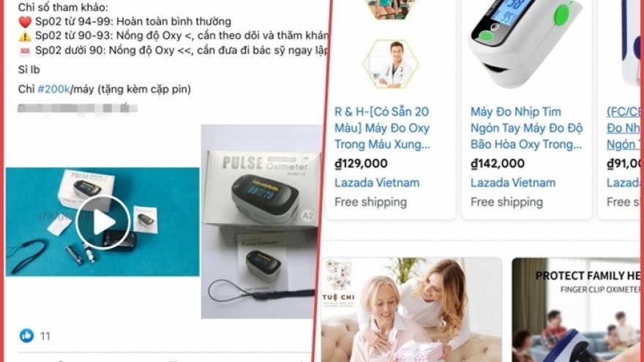644x362 pixels.
Task: Click the red heart emoji icon
Action: [25, 22]
